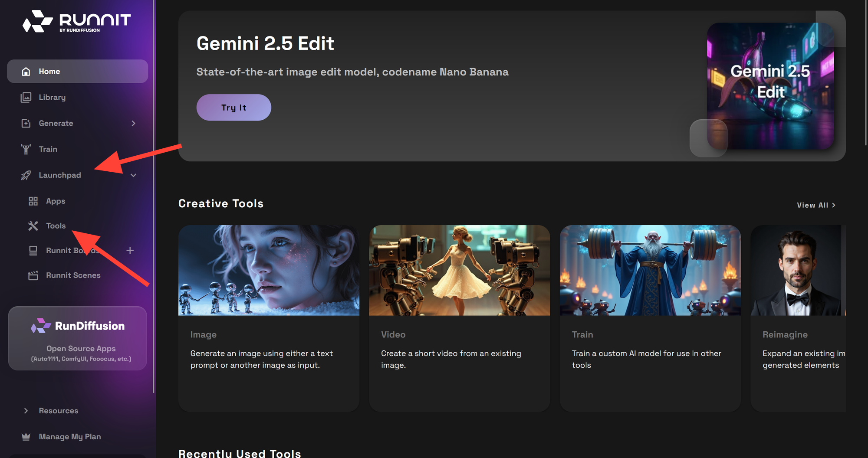Expand the Generate submenu chevron
Screen dimensions: 868x458
pyautogui.click(x=133, y=123)
